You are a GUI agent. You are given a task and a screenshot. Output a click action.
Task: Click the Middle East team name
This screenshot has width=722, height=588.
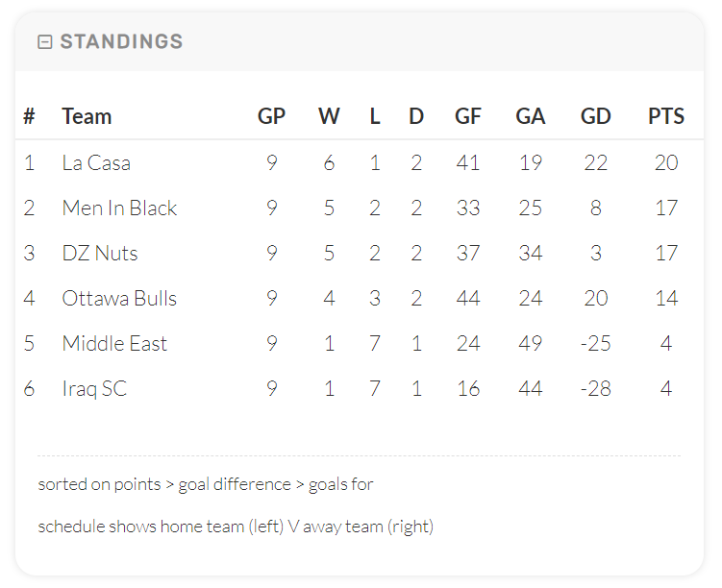114,344
